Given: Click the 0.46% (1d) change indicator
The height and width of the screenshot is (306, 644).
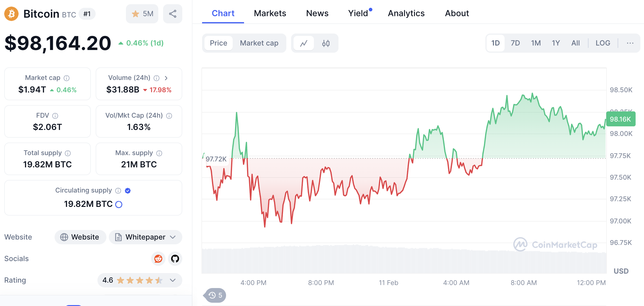Looking at the screenshot, I should point(141,43).
